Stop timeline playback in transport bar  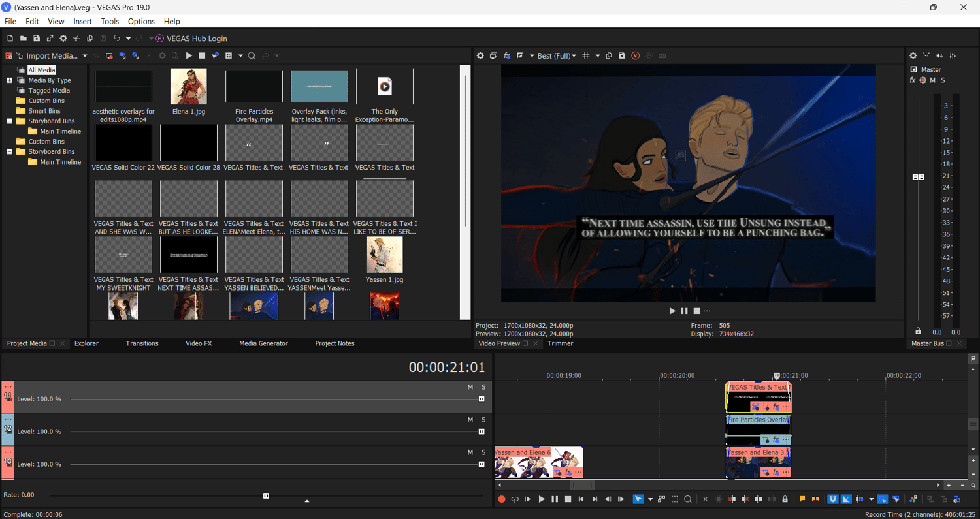tap(568, 499)
